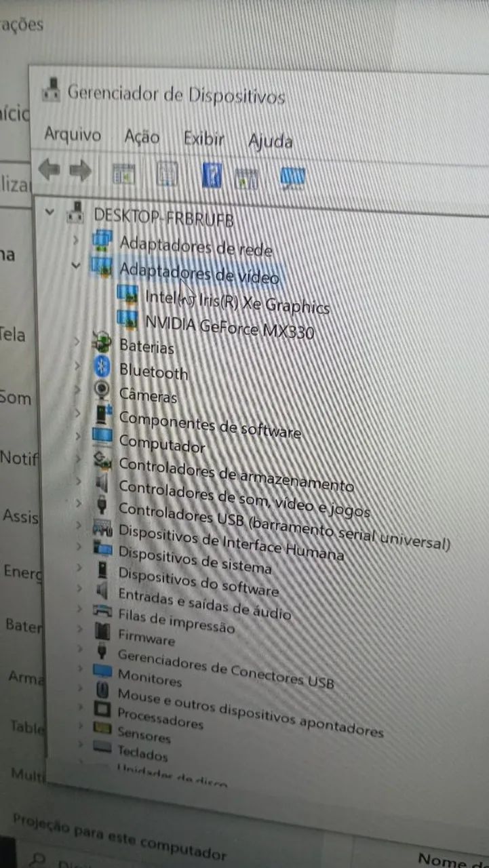This screenshot has width=489, height=868.
Task: Select DESKTOP-FRBRUFB computer icon
Action: pyautogui.click(x=75, y=213)
